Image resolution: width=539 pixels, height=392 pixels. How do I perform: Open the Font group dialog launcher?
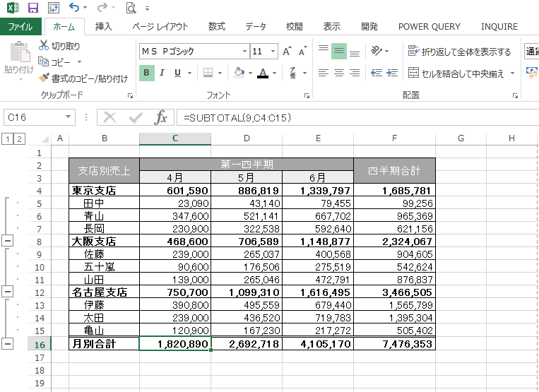(x=307, y=96)
